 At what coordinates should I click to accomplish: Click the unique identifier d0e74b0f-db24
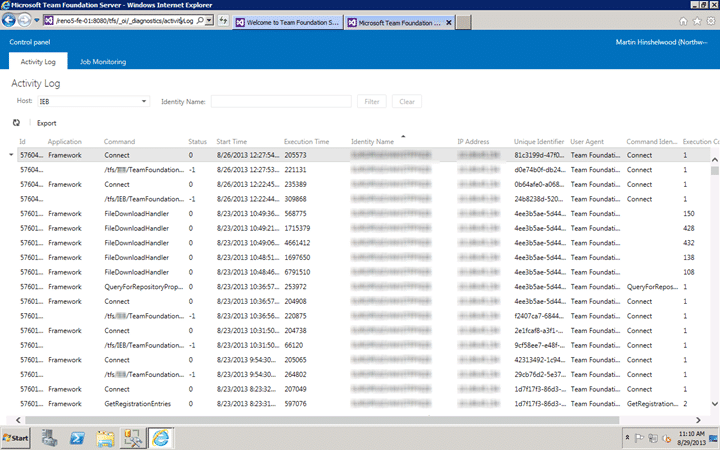(540, 170)
